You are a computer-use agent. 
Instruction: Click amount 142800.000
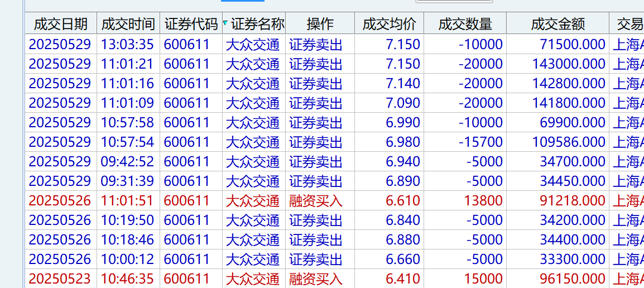click(x=569, y=83)
